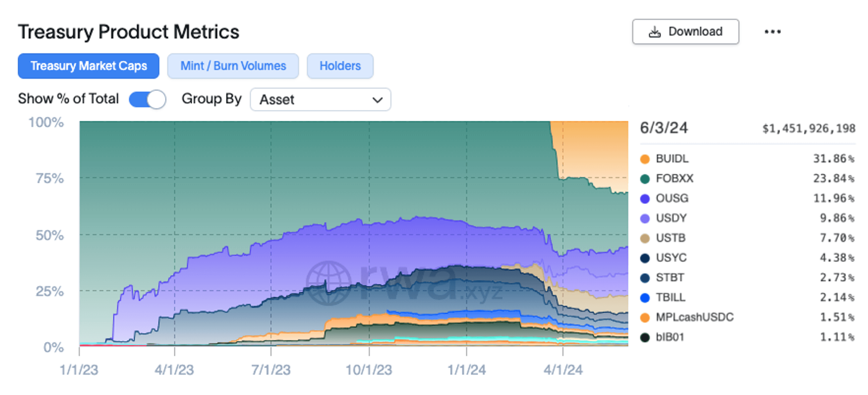Select the OUSG legend label
Screen dimensions: 868x395
[672, 198]
